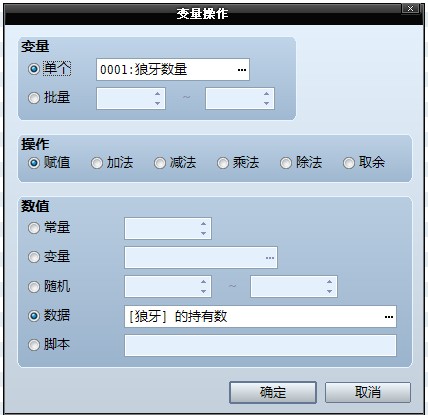The height and width of the screenshot is (415, 428).
Task: Choose the 取余 (modulo) operation
Action: 349,163
